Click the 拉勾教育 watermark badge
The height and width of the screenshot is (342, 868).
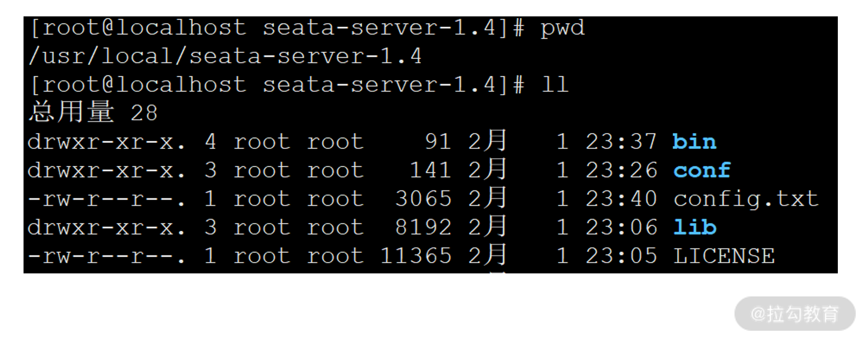795,314
